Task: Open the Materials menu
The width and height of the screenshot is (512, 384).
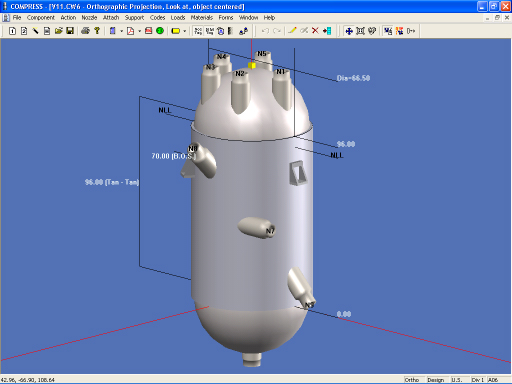Action: (202, 18)
